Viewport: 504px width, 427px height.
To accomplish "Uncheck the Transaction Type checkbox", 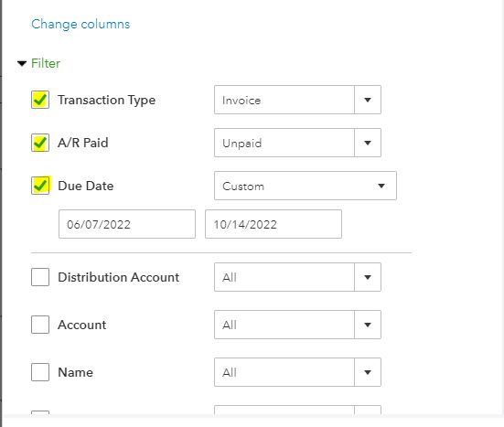I will (x=40, y=100).
